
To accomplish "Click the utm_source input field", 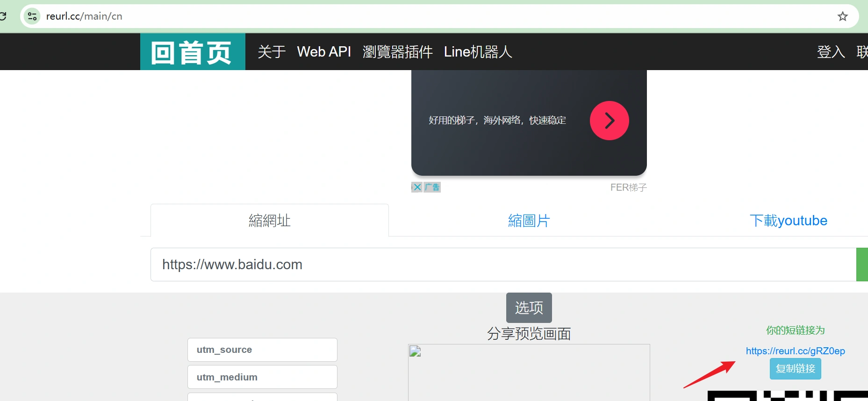I will click(x=262, y=350).
